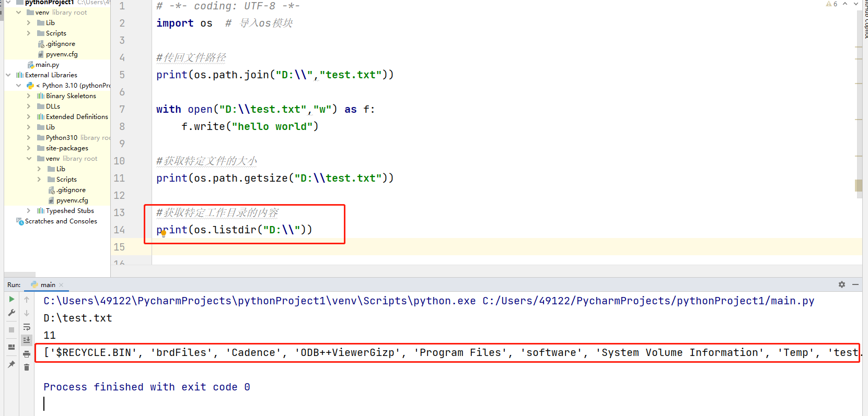Click the DLLs folder icon

pos(41,106)
